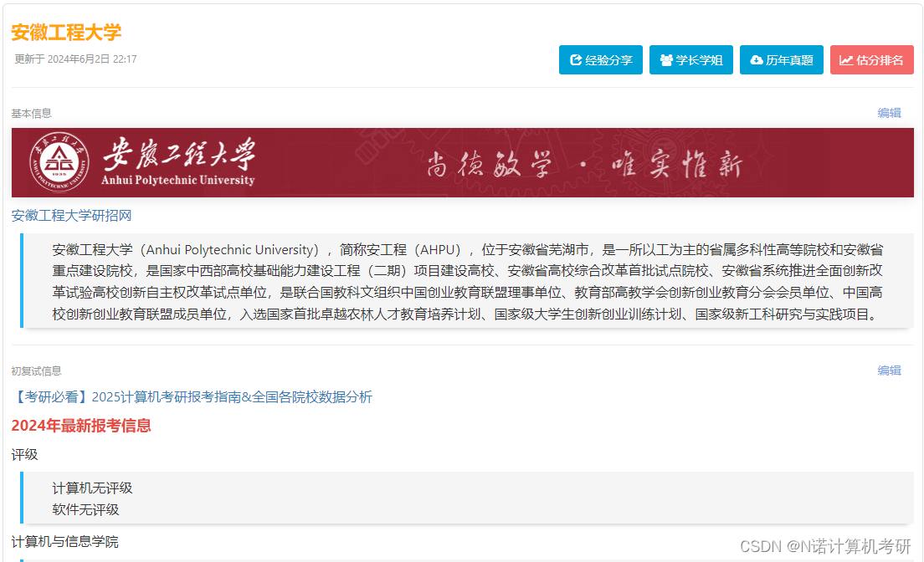Image resolution: width=924 pixels, height=562 pixels.
Task: Click the 评级 heading
Action: pos(24,455)
